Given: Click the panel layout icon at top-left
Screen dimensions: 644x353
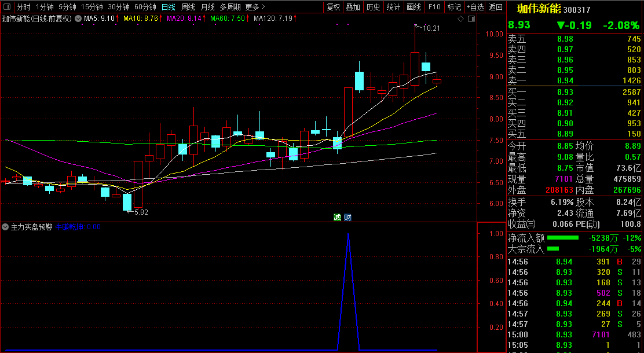Looking at the screenshot, I should pyautogui.click(x=7, y=7).
